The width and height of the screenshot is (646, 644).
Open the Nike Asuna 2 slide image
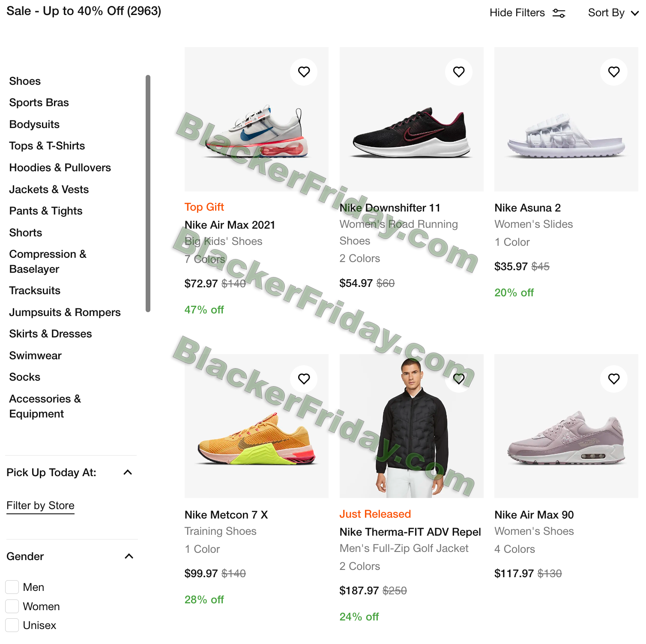tap(566, 119)
